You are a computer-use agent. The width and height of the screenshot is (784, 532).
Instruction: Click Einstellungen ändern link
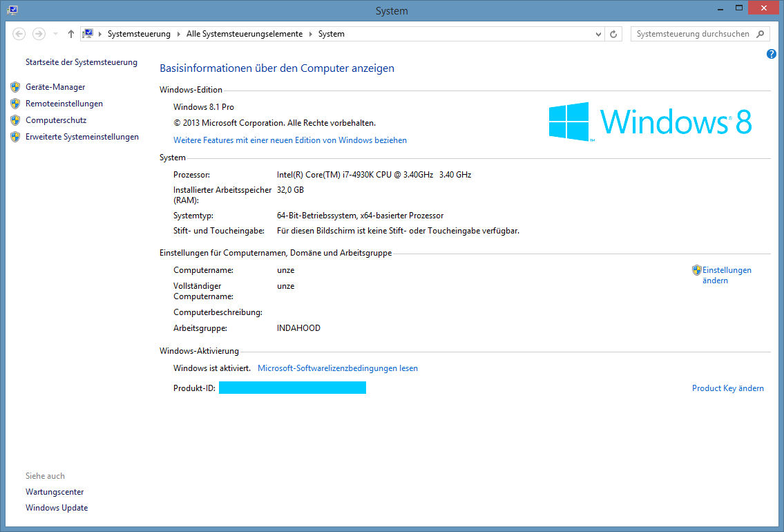coord(727,275)
